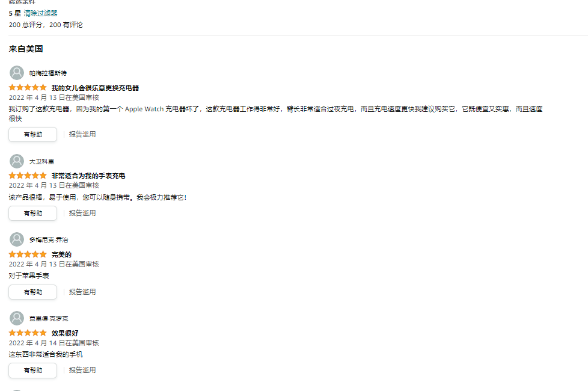The height and width of the screenshot is (391, 588).
Task: Open the second reviewer's profile avatar
Action: [x=16, y=161]
